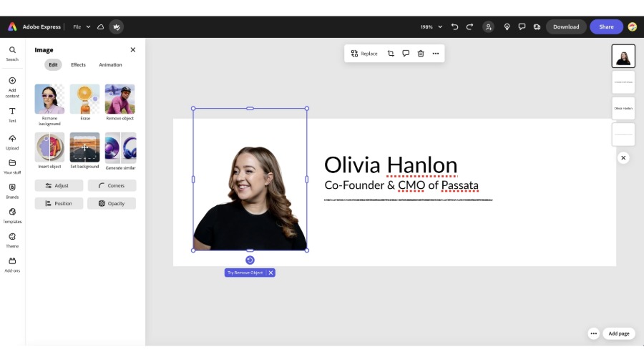Switch to the Edit tab
This screenshot has width=644, height=362.
[54, 65]
